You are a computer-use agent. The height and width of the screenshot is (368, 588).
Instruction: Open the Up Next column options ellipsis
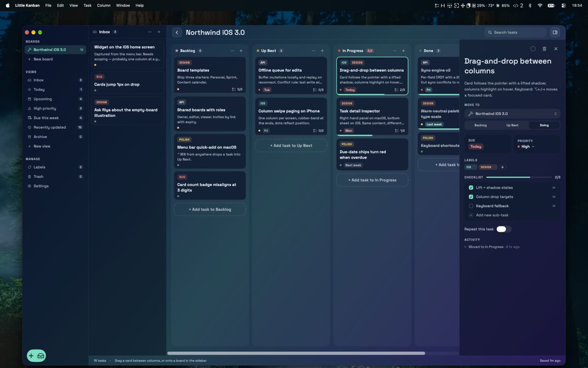click(x=314, y=51)
